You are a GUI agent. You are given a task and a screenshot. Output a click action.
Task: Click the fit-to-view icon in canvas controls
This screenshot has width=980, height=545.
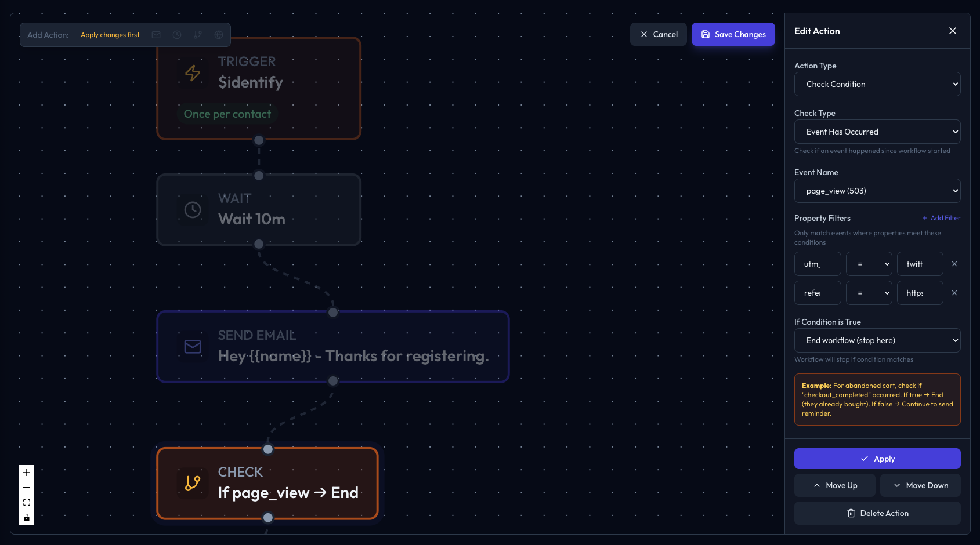26,502
